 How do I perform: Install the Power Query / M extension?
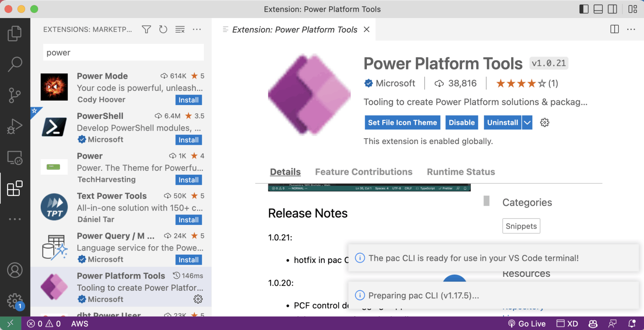coord(189,260)
